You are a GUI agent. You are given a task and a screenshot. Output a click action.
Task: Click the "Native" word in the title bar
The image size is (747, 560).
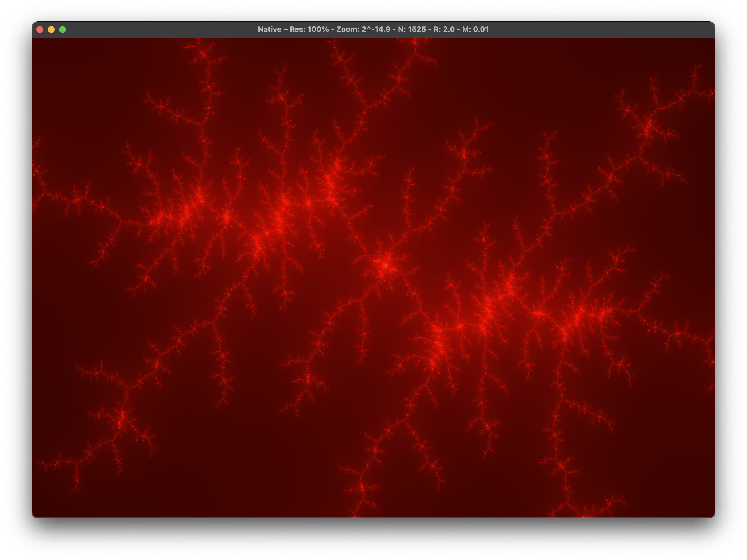[270, 30]
